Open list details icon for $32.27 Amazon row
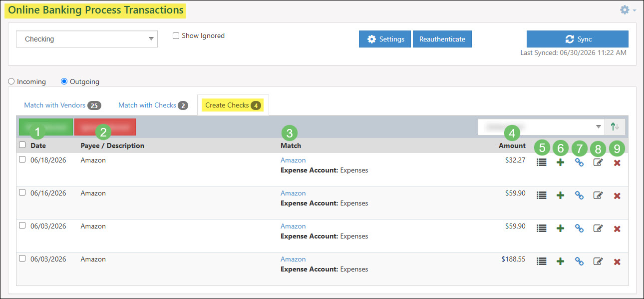This screenshot has height=299, width=644. pos(542,162)
